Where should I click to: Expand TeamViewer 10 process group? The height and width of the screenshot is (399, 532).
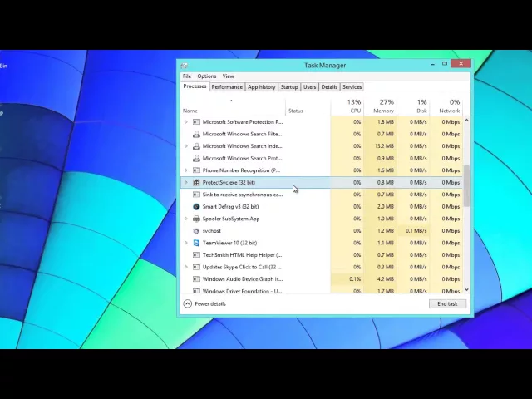tap(186, 243)
